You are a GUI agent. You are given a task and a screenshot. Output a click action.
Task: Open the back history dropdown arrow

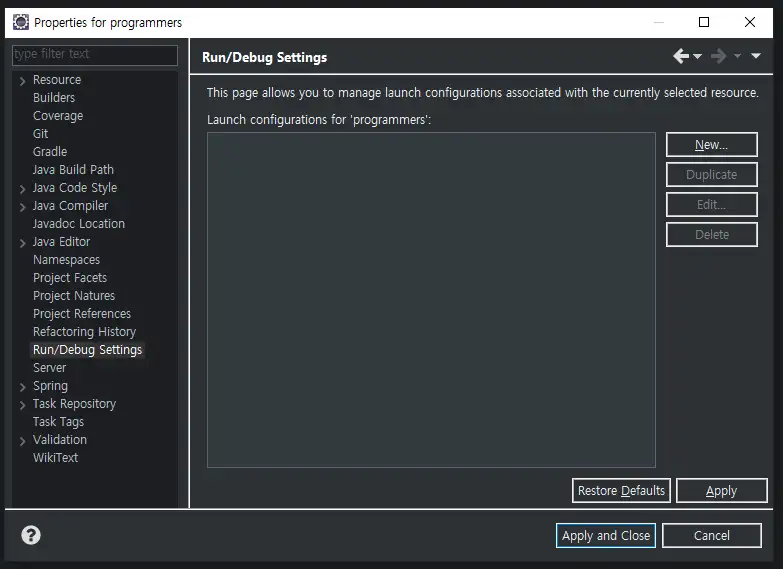[698, 56]
